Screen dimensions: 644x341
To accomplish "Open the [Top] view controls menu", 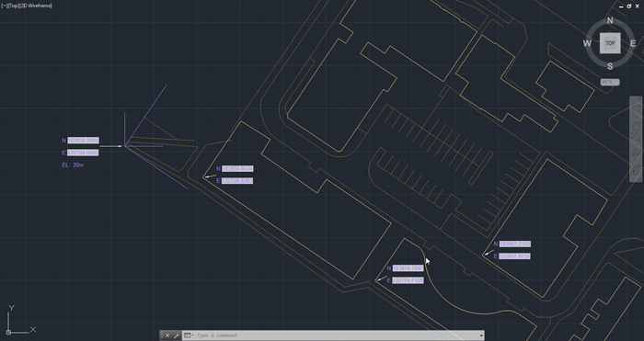I will (13, 6).
